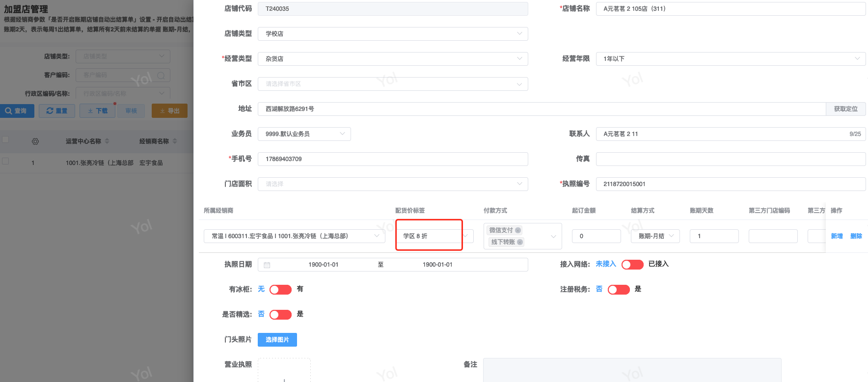Open the 省市区 region selector
Viewport: 868px width, 382px height.
tap(393, 84)
